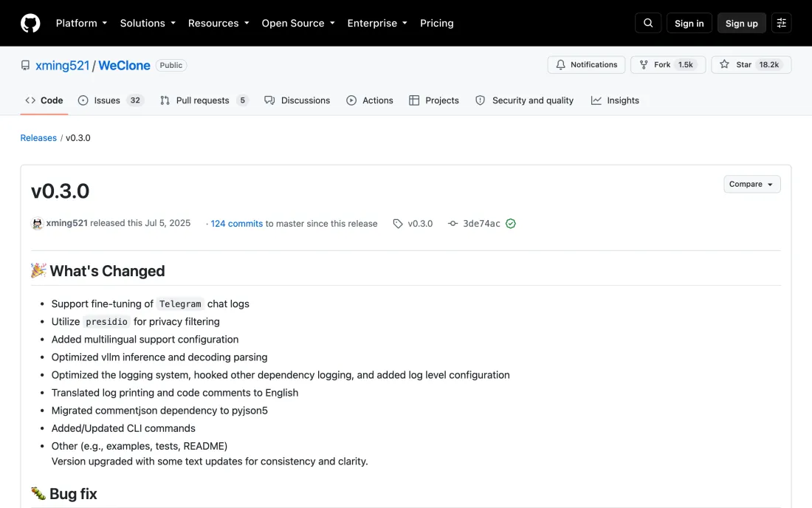Select the Fork branch icon

click(x=644, y=65)
